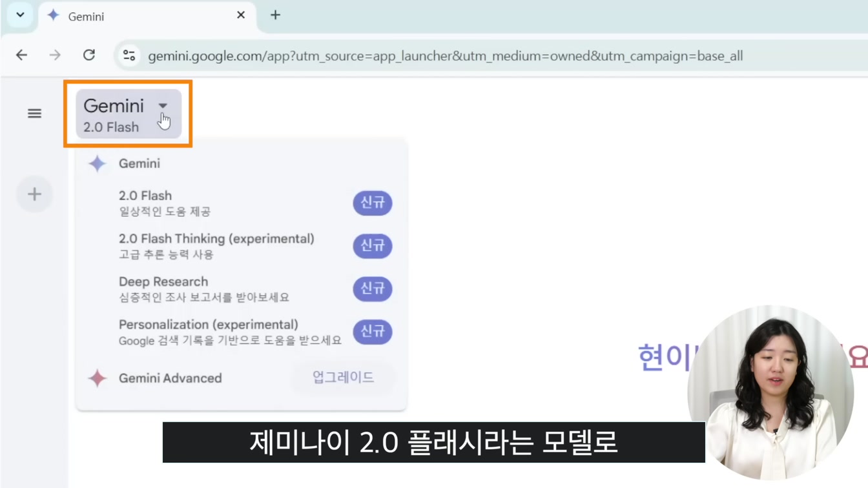Open site information icon in address bar
This screenshot has width=868, height=488.
[x=129, y=56]
